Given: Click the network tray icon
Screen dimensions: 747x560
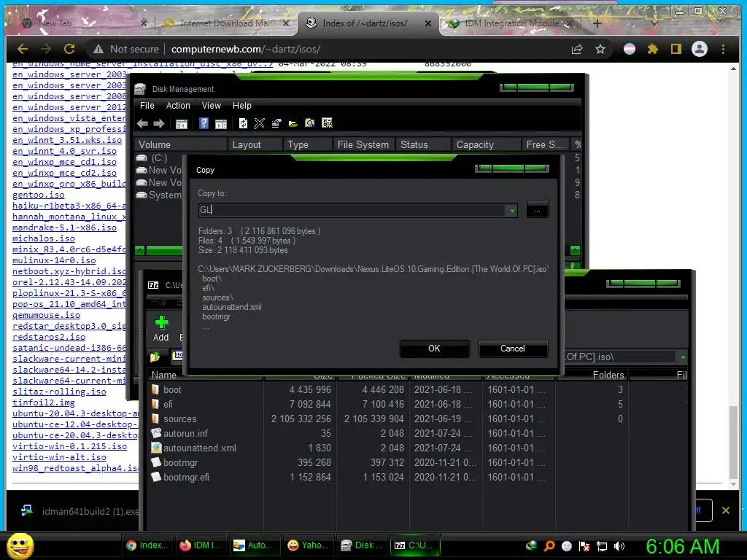Looking at the screenshot, I should coord(602,546).
